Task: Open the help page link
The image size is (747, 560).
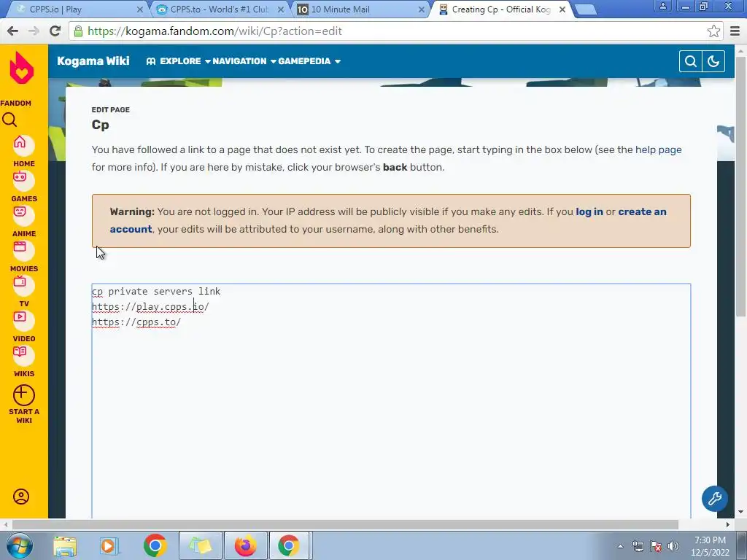Action: click(x=659, y=149)
